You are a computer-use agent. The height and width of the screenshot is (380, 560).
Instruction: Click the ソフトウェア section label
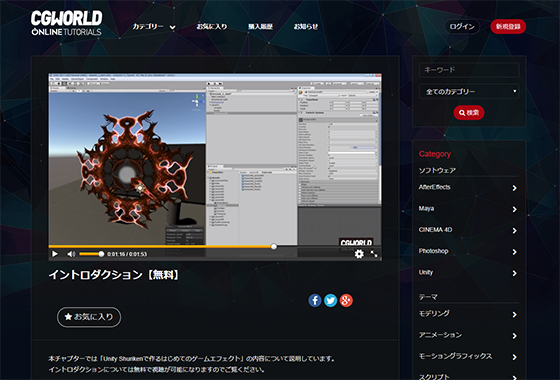click(x=437, y=170)
